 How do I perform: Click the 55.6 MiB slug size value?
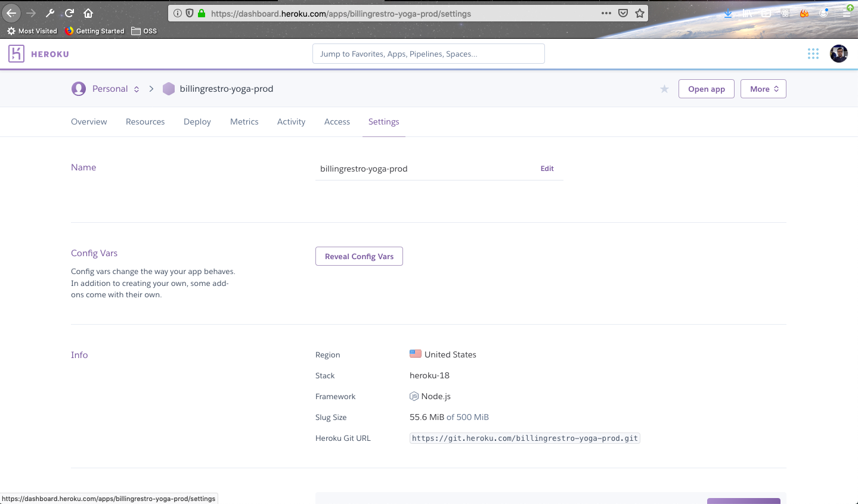tap(427, 417)
